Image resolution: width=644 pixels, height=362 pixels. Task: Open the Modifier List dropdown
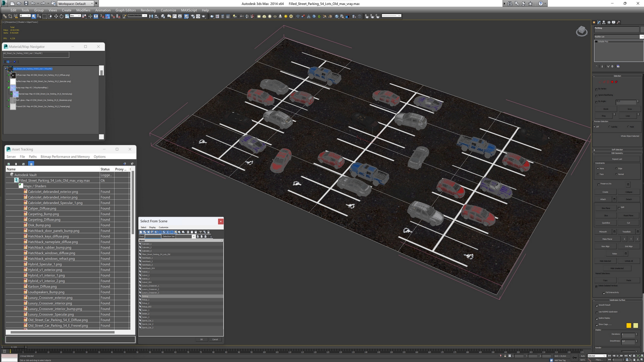tap(619, 37)
